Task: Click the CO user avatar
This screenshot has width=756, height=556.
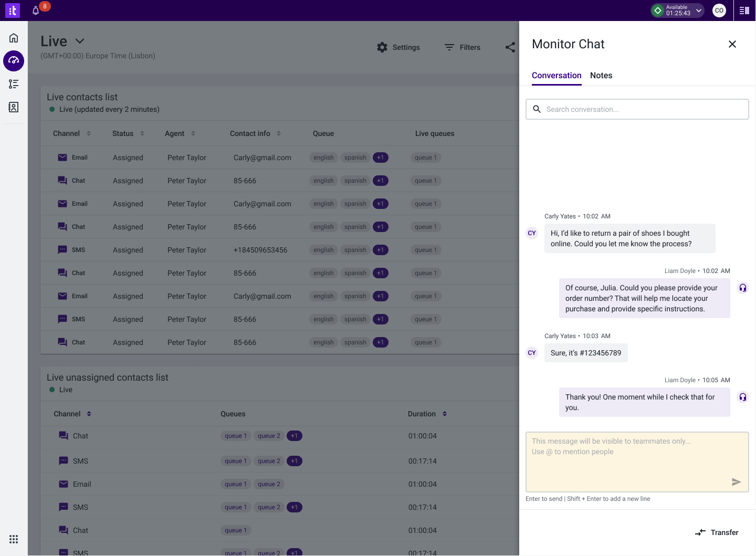Action: [x=719, y=11]
